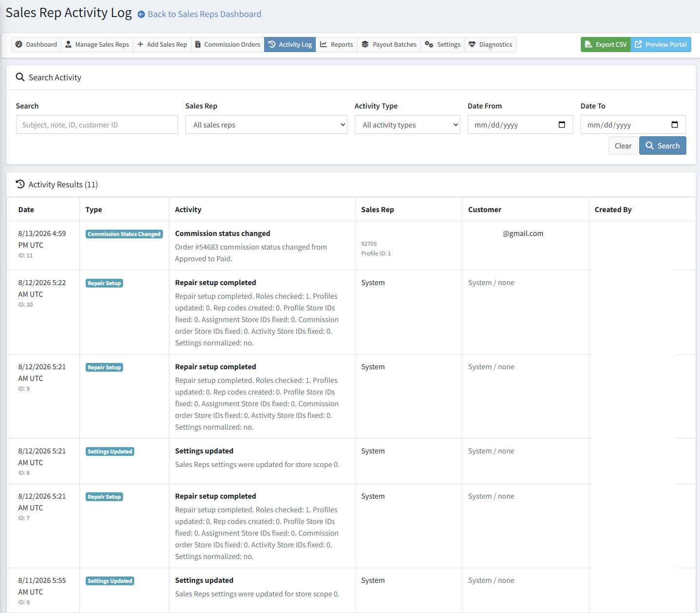This screenshot has height=613, width=700.
Task: Focus the Search subject/note input field
Action: coord(97,125)
